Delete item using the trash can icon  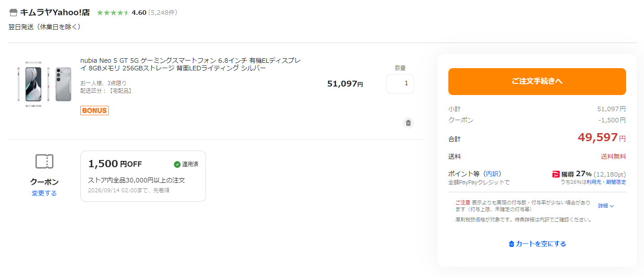[408, 123]
